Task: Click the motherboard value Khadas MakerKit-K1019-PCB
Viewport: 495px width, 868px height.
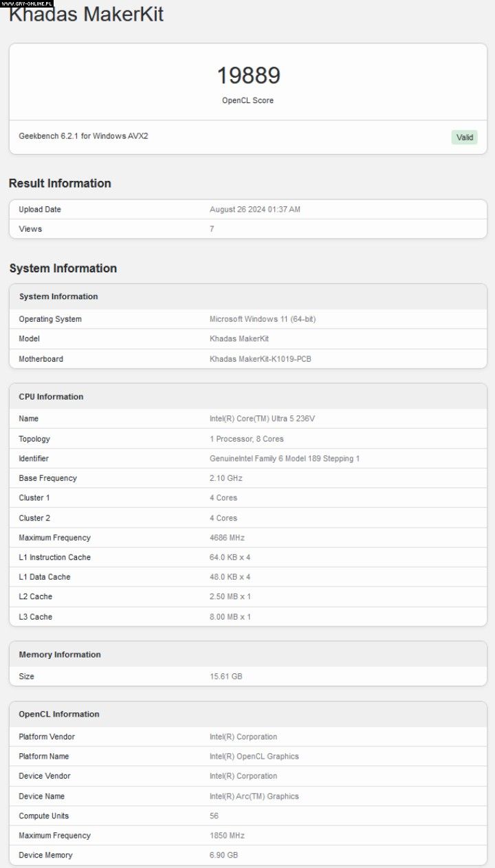Action: pyautogui.click(x=260, y=359)
